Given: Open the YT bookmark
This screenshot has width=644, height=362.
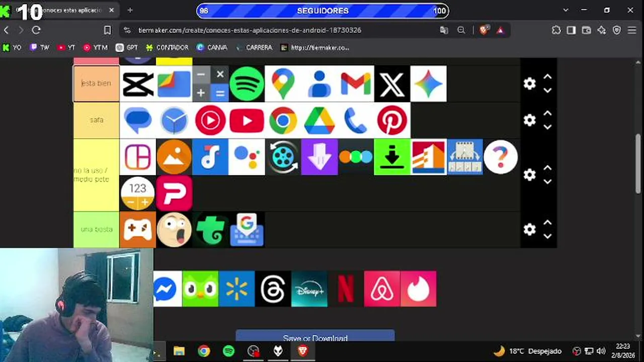Looking at the screenshot, I should tap(66, 48).
